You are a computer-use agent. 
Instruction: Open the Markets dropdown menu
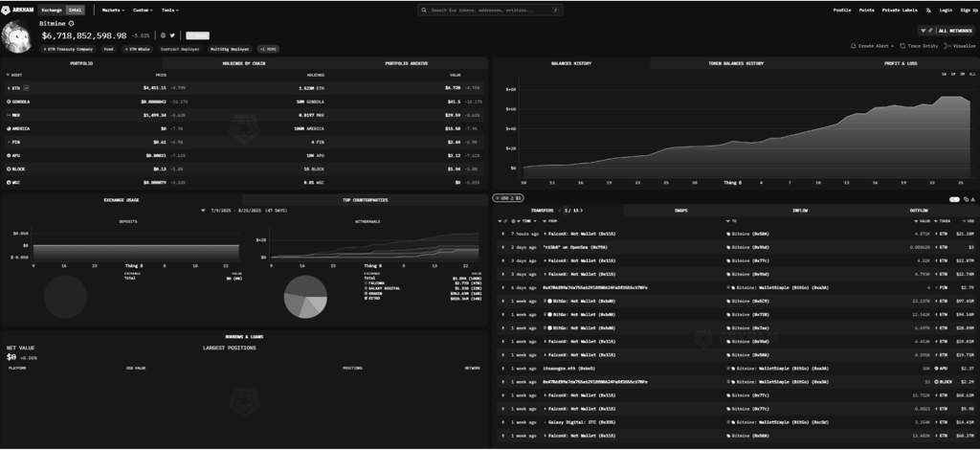point(113,10)
